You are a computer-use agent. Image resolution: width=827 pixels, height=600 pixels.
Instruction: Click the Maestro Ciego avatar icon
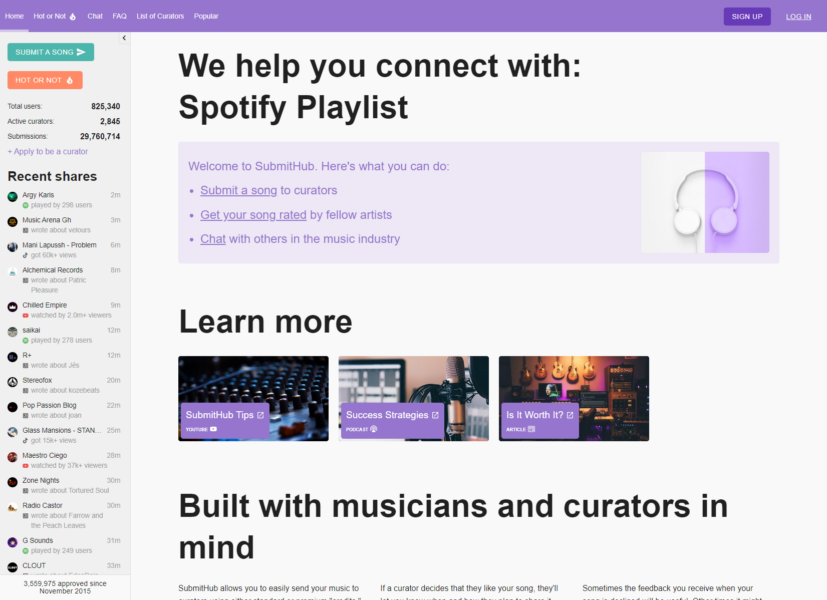tap(12, 456)
